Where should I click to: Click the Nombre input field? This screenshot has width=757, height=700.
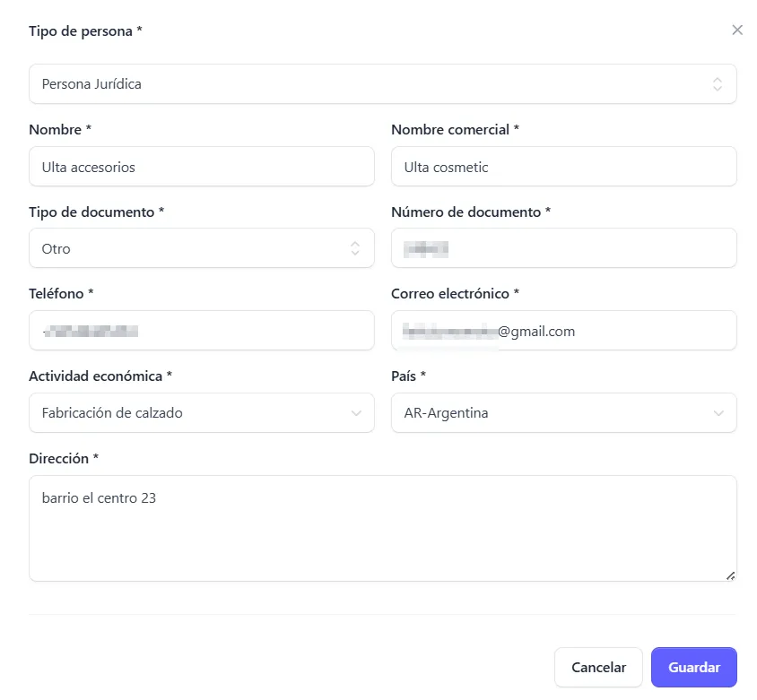point(201,167)
